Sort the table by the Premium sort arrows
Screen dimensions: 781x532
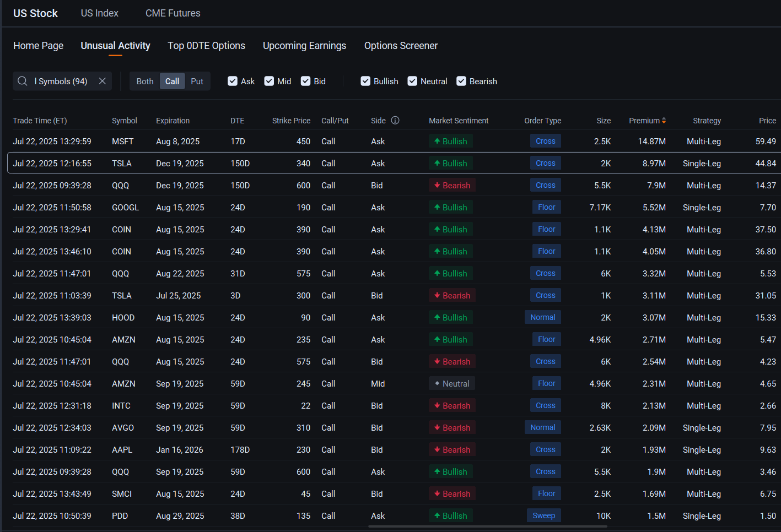pyautogui.click(x=664, y=120)
